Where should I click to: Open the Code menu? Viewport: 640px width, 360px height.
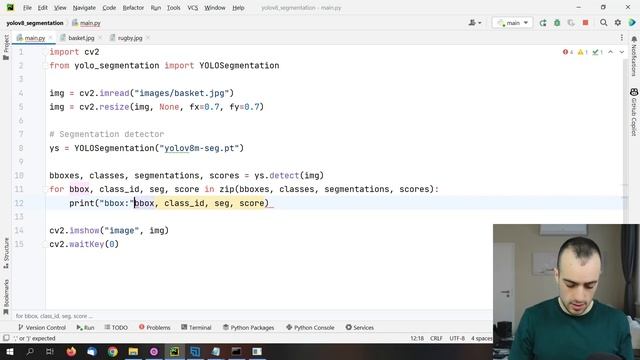click(109, 8)
